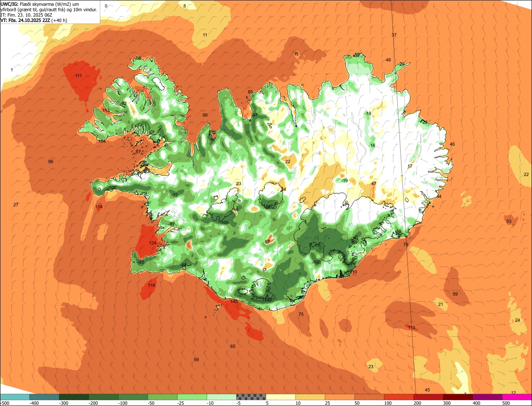Click the checkered legend swatch between -5 and 5
This screenshot has width=532, height=406.
point(251,397)
